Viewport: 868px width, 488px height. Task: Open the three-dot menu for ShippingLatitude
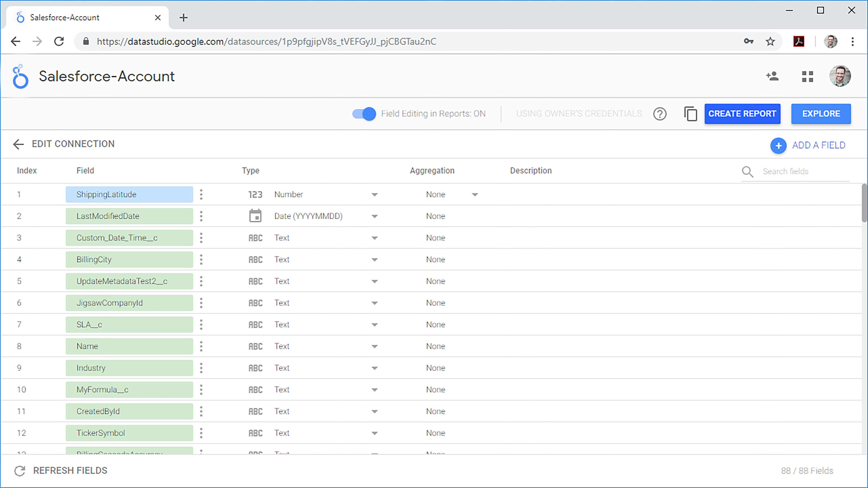pos(201,195)
